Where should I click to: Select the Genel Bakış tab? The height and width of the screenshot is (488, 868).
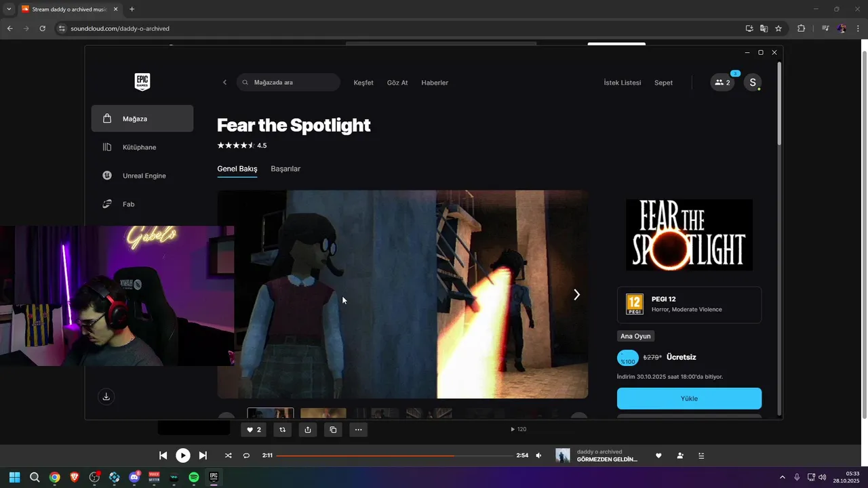point(237,169)
